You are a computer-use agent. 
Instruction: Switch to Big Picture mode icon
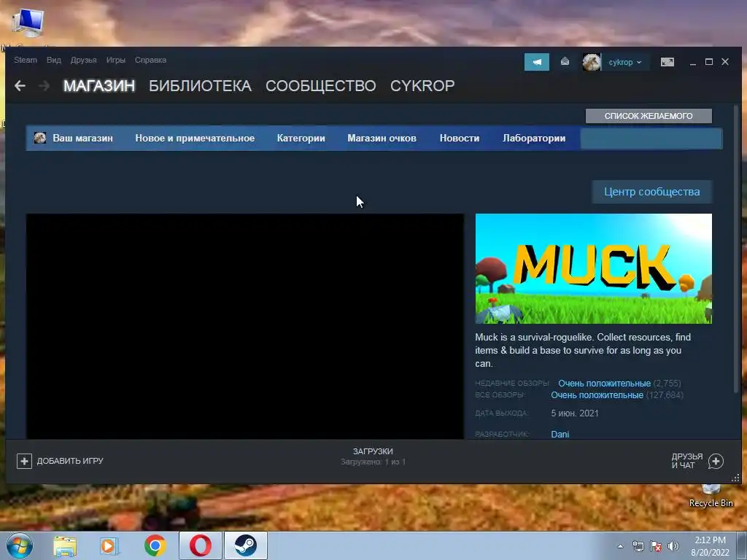coord(667,62)
